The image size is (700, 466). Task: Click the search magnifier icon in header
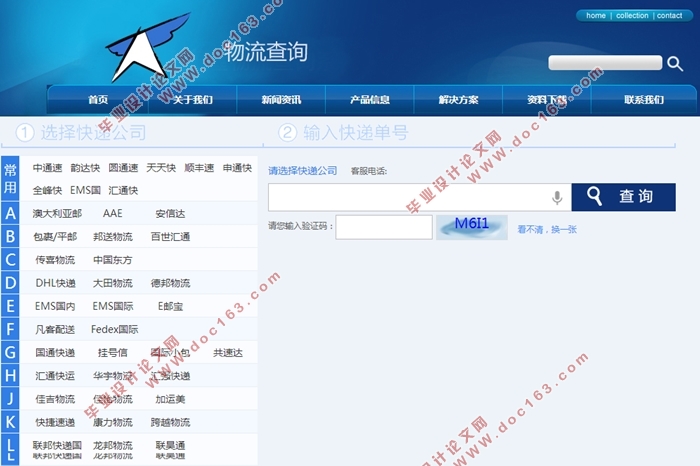point(675,64)
